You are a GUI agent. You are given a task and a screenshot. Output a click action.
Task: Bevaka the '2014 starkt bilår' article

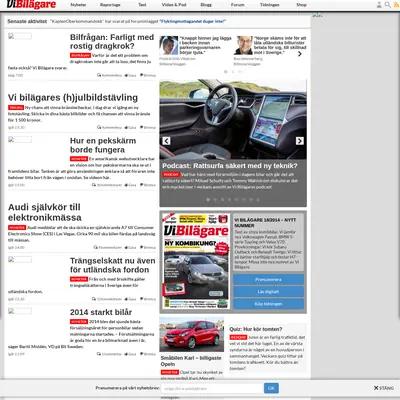[x=148, y=354]
